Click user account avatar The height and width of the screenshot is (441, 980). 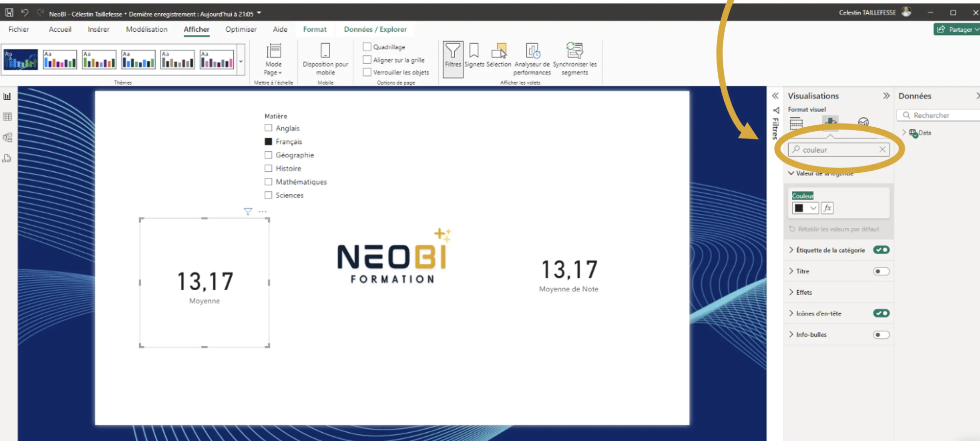[906, 12]
